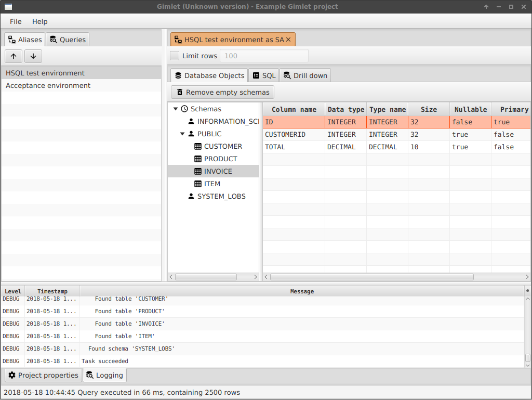Click the Queries tab magnifier icon

click(x=54, y=40)
